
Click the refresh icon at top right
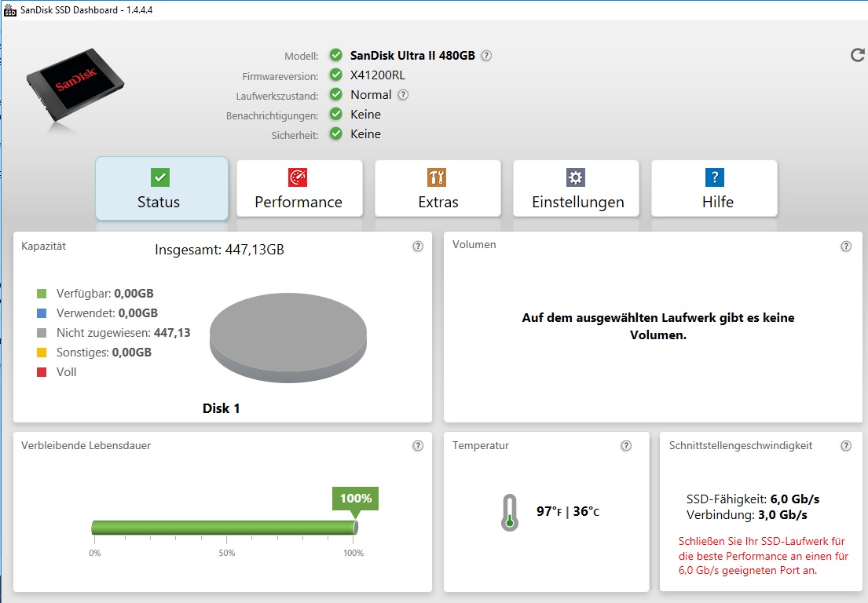point(858,55)
